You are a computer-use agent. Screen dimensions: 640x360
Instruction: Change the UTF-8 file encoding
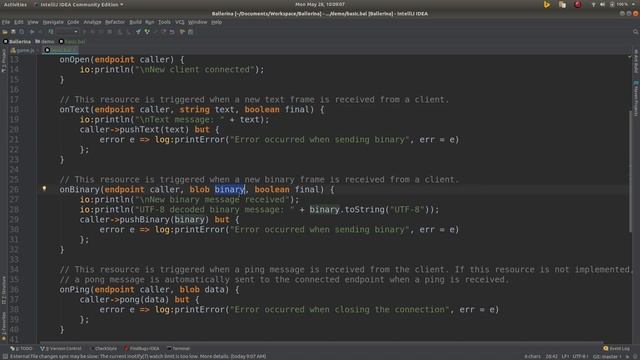(x=580, y=356)
